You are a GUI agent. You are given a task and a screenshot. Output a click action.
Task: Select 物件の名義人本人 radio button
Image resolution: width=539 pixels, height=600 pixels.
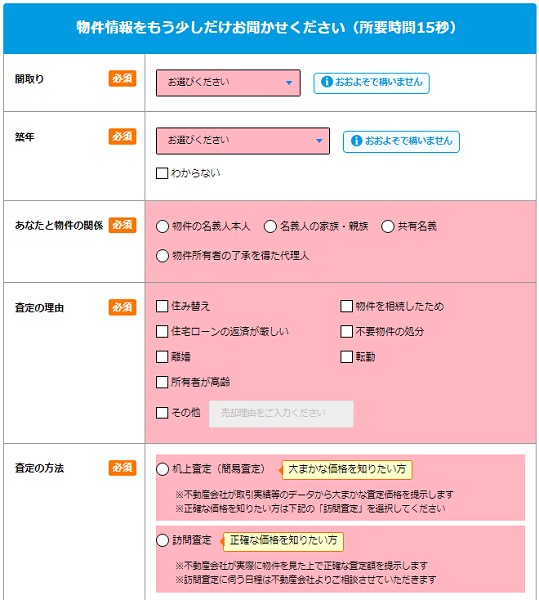pyautogui.click(x=162, y=227)
